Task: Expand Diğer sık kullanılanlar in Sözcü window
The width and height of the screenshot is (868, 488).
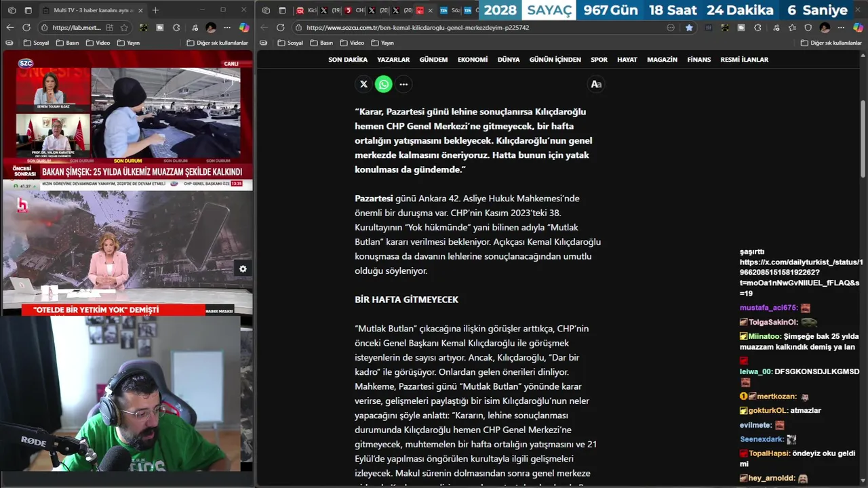Action: click(831, 43)
